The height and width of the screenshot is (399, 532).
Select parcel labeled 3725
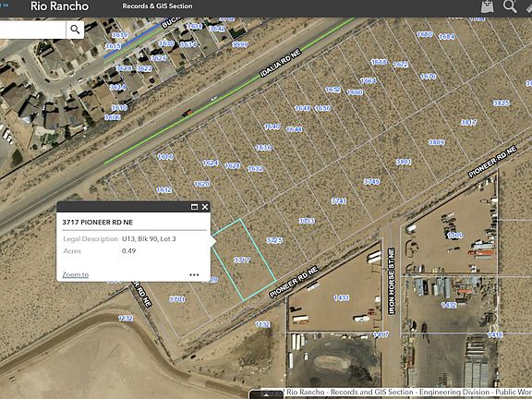click(274, 240)
